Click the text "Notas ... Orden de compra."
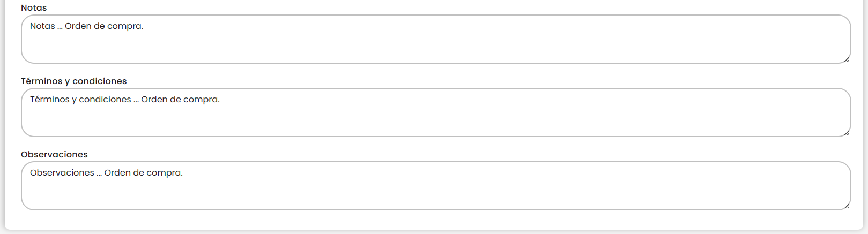Viewport: 868px width, 234px height. coord(87,26)
